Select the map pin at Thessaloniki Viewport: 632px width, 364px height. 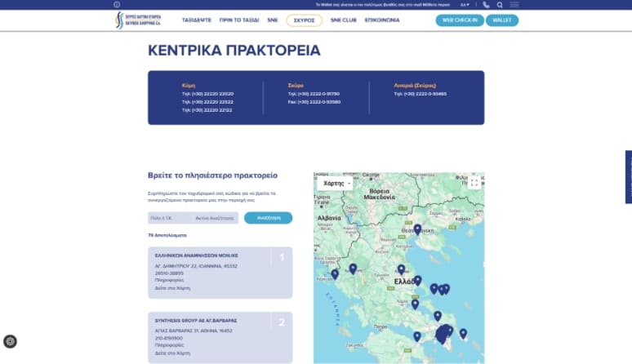[417, 229]
